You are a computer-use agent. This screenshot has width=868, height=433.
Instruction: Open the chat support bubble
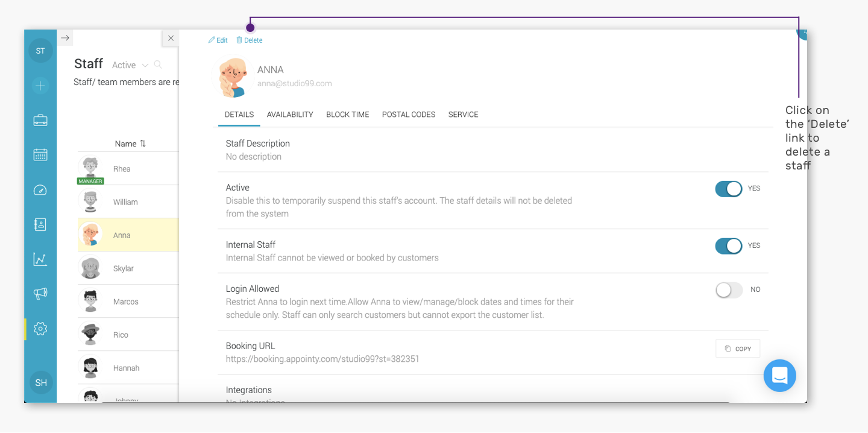(780, 376)
